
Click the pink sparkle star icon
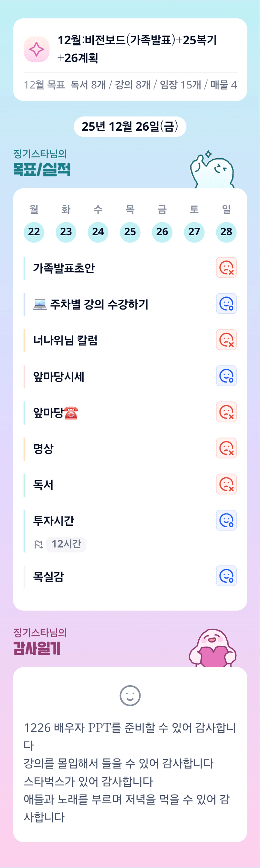(36, 49)
